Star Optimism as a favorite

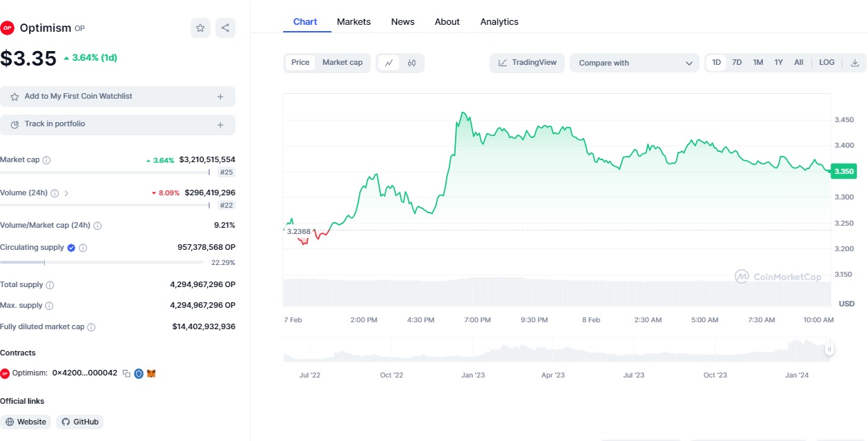(200, 28)
